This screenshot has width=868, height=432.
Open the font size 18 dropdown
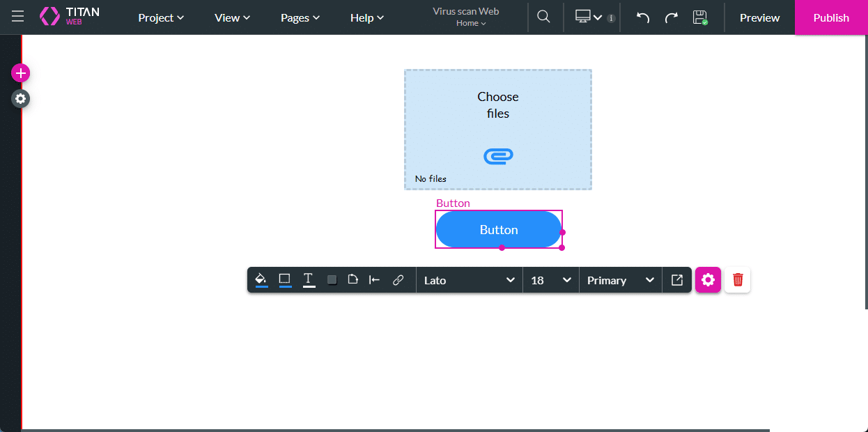(x=550, y=279)
